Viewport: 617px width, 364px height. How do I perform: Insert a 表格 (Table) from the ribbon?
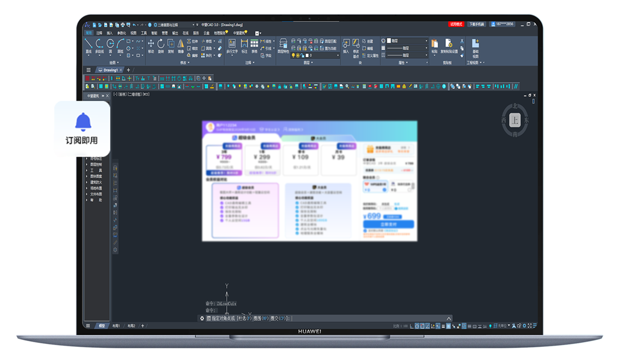(x=254, y=46)
